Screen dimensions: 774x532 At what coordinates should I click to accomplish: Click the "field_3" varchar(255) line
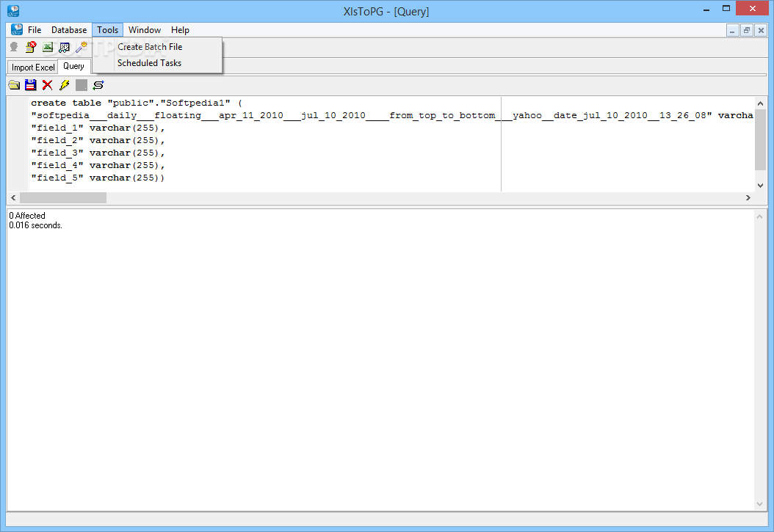pos(98,153)
